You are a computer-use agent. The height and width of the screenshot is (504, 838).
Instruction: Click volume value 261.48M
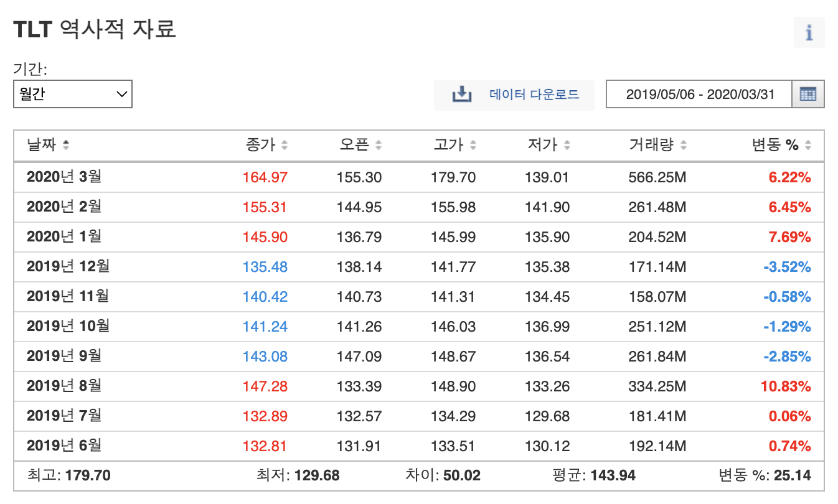coord(657,207)
